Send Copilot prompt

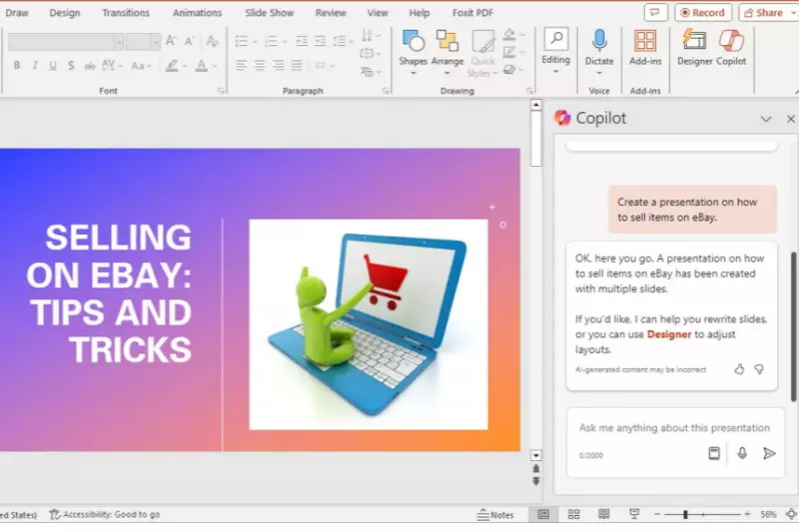pos(769,453)
